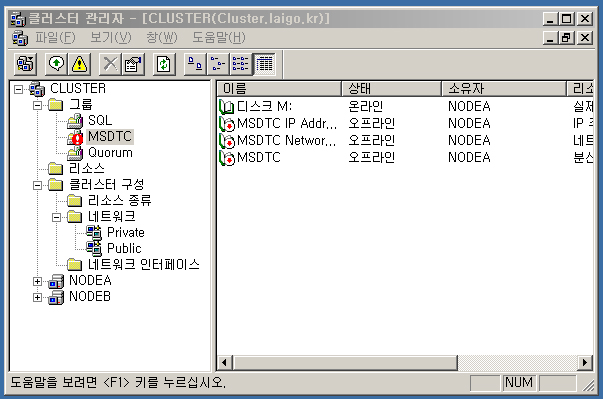Select the 디스크 M: resource row

(x=405, y=106)
